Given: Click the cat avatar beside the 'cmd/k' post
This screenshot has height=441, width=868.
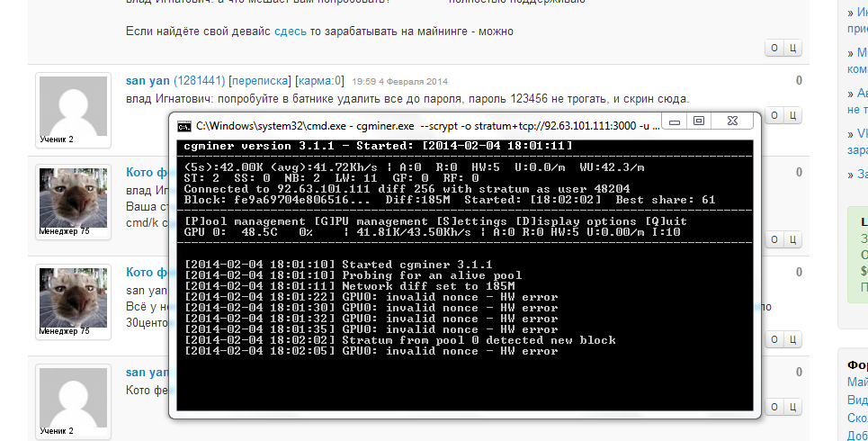Looking at the screenshot, I should pyautogui.click(x=73, y=198).
